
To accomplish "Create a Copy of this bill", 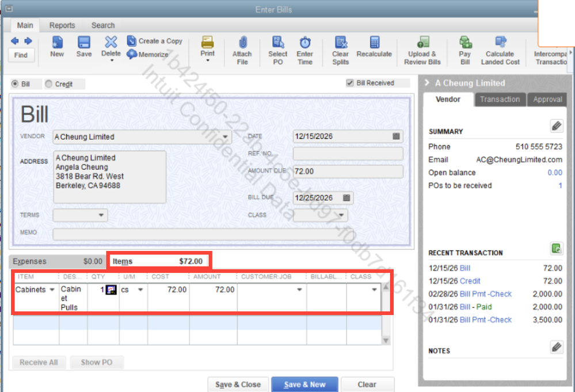I will (154, 41).
